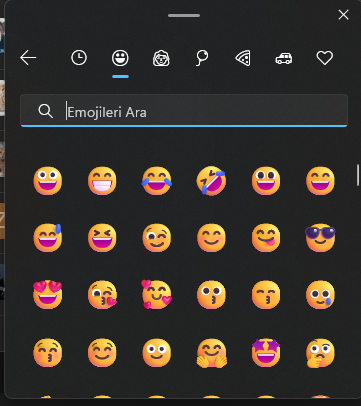Pick the hugging face with open hands
Viewport: 361px width, 406px height.
[x=211, y=353]
